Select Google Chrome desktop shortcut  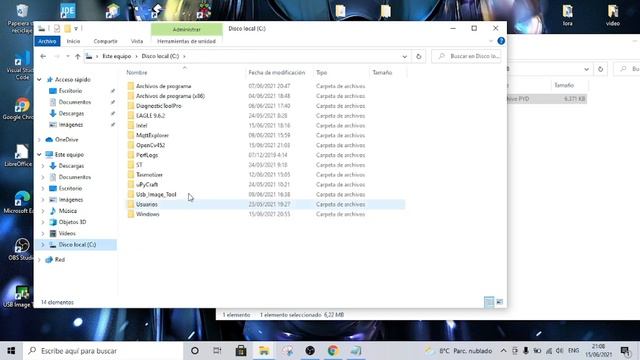pos(19,109)
